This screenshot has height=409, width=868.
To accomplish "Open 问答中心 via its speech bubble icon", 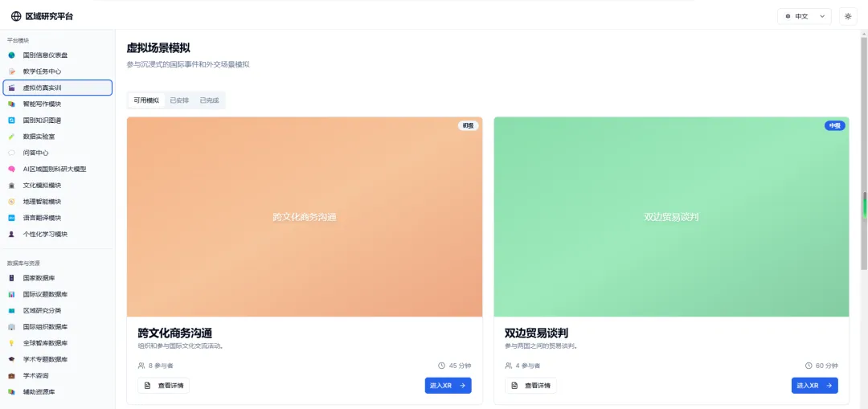I will (11, 153).
